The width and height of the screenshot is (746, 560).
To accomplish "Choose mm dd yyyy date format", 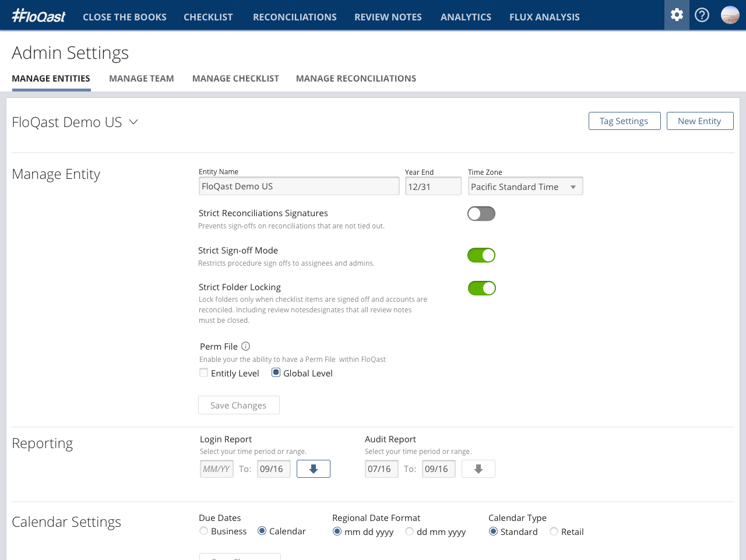I will tap(337, 531).
